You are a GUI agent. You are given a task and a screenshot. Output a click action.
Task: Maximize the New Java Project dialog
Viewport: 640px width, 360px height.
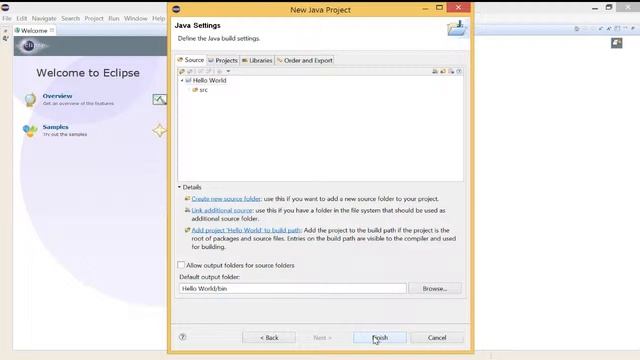tap(439, 7)
